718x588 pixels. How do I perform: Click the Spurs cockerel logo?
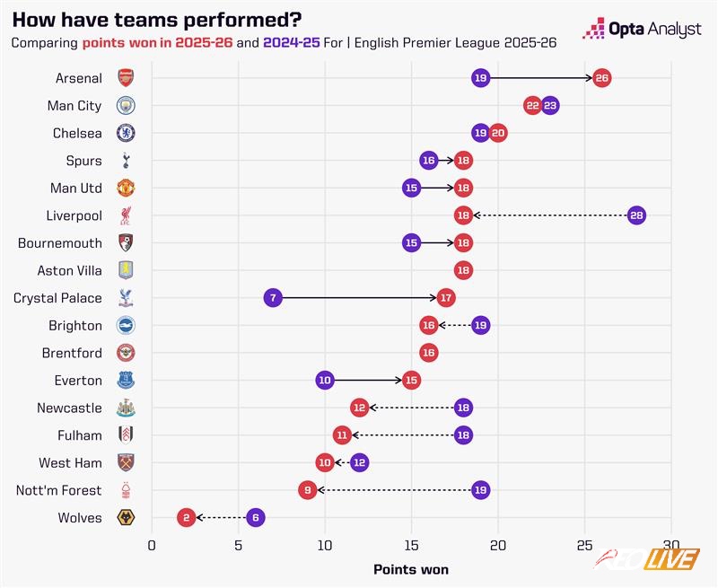126,161
